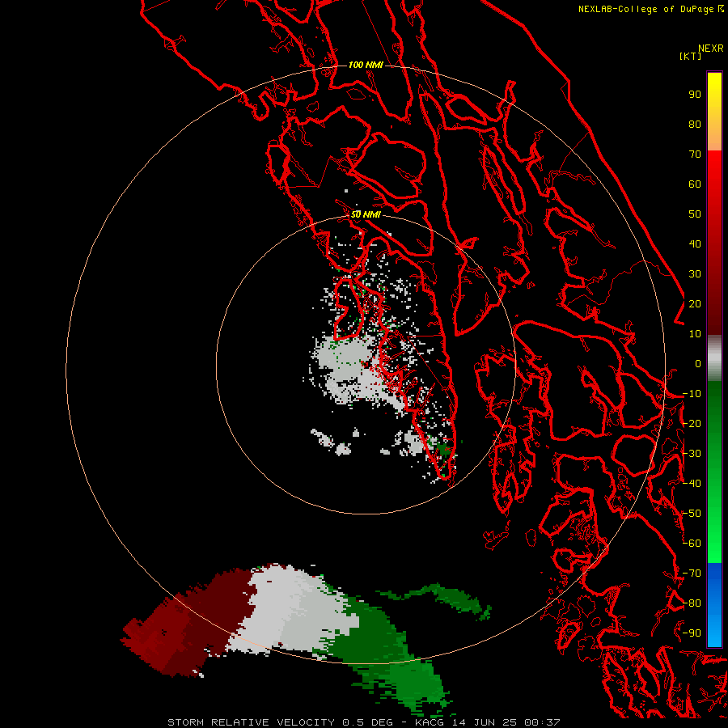The image size is (728, 728).
Task: Click the 80 value on velocity scale
Action: [695, 125]
